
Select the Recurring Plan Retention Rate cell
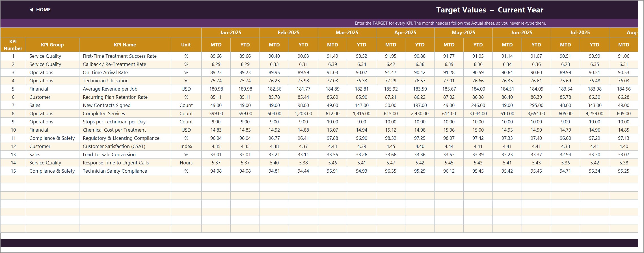(125, 97)
